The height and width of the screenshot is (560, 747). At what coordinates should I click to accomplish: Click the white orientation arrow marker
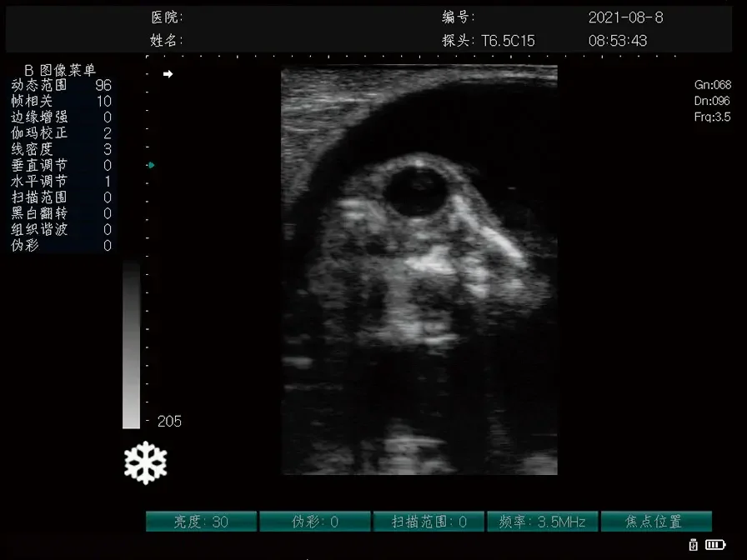pos(168,74)
